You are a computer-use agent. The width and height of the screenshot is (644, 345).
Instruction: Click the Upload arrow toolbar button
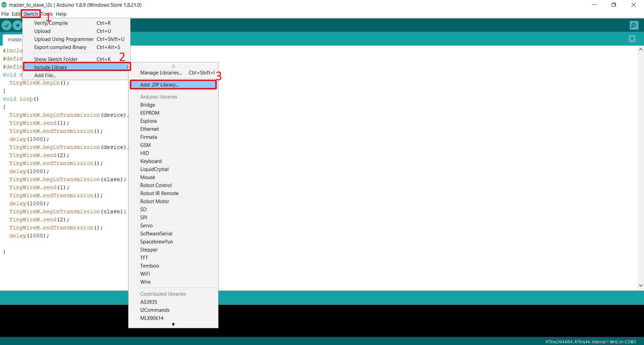coord(17,25)
